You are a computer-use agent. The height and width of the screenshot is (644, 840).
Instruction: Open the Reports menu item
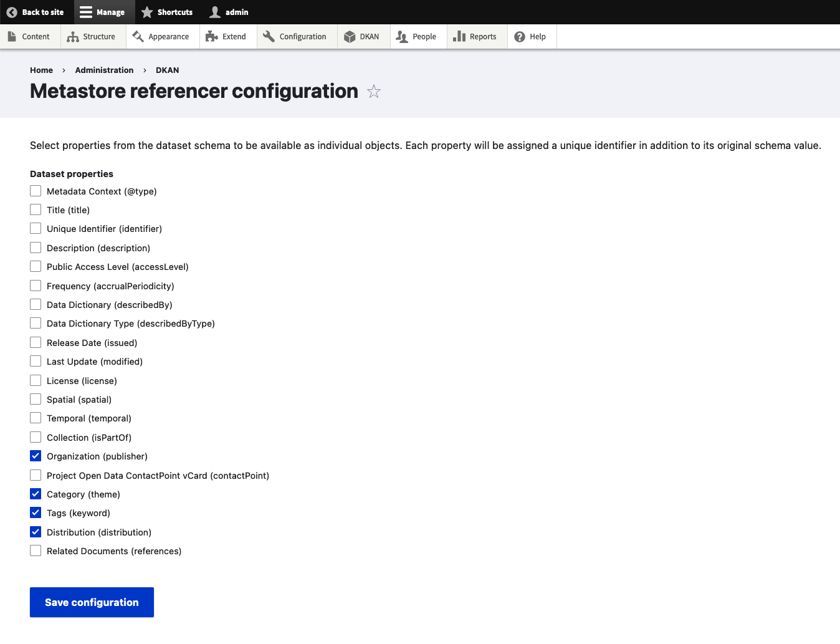477,37
